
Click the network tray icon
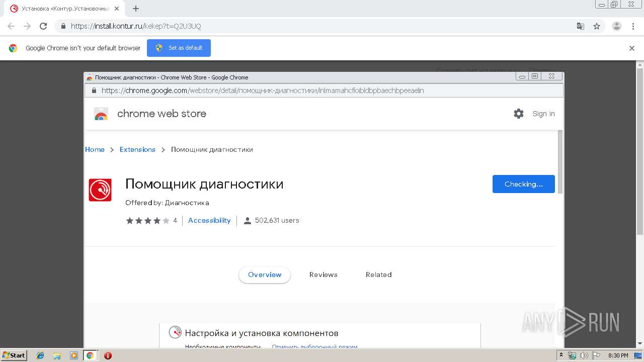point(572,355)
